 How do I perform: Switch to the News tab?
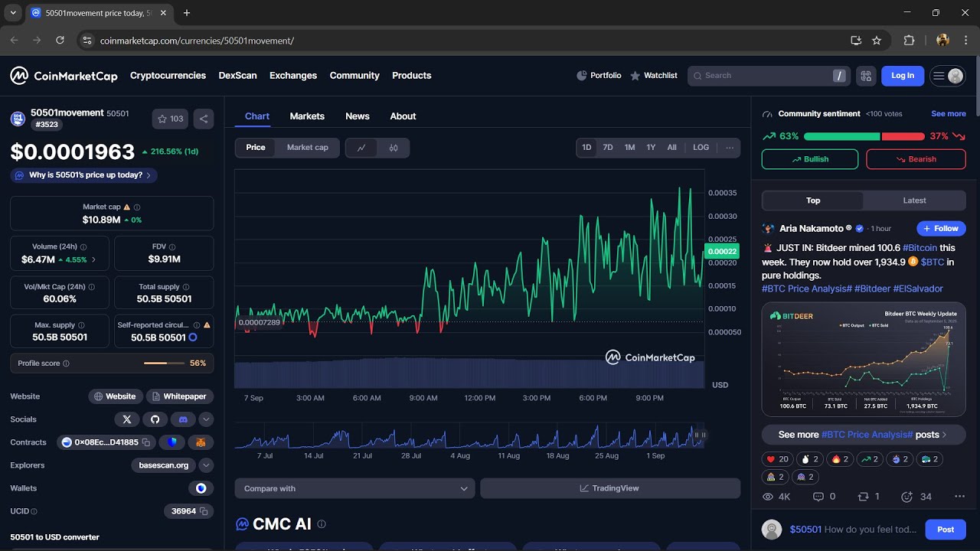tap(358, 116)
